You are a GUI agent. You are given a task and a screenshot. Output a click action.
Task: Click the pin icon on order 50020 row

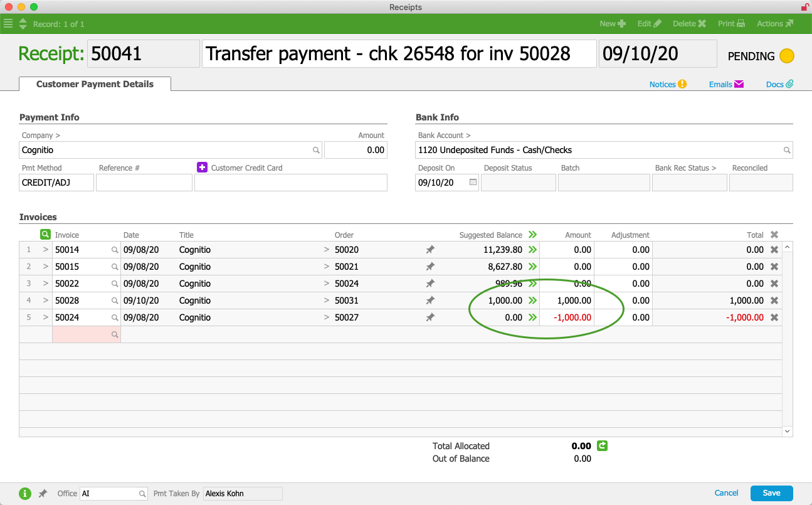[430, 250]
